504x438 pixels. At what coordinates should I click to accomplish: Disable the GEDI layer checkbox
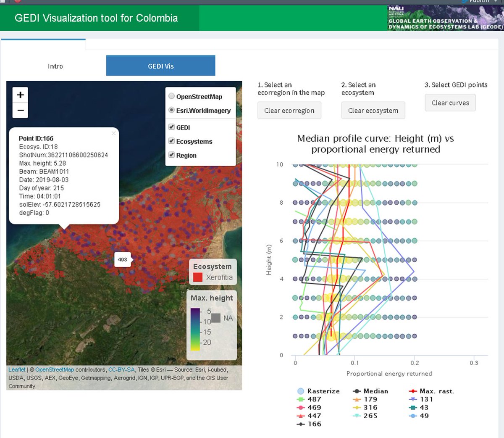pos(171,127)
